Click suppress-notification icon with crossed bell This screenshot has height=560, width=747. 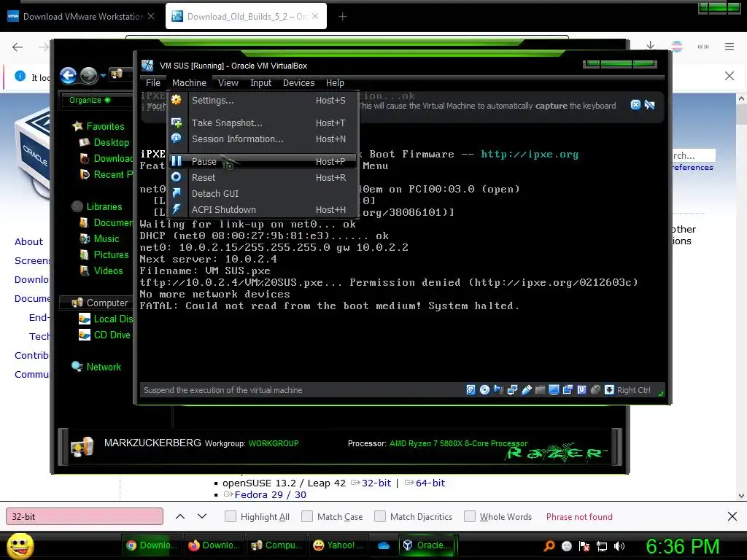click(649, 105)
